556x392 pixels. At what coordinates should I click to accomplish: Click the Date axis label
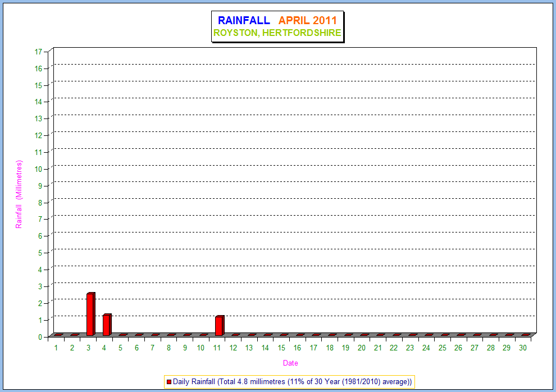(x=290, y=363)
